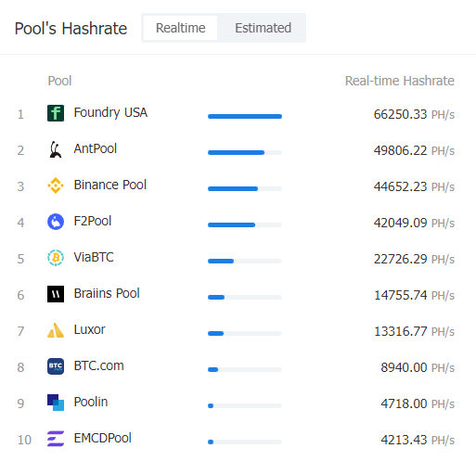Click the EMCDPool purple logo icon
The image size is (476, 461).
[x=56, y=439]
